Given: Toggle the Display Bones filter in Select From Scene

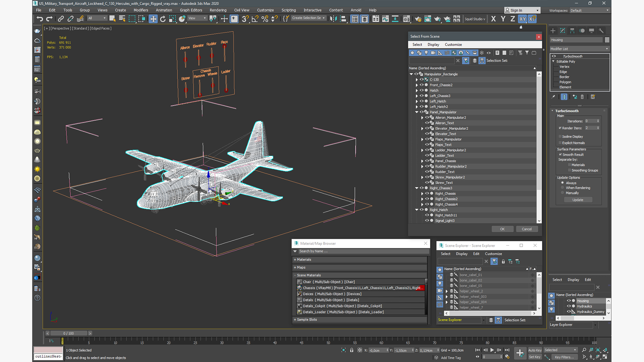Looking at the screenshot, I should [468, 53].
